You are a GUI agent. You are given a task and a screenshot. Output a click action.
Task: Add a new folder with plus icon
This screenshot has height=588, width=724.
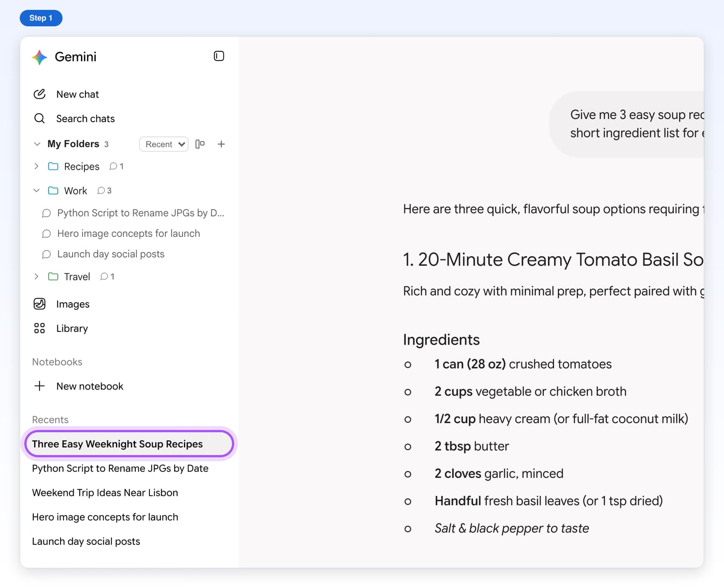click(x=221, y=144)
